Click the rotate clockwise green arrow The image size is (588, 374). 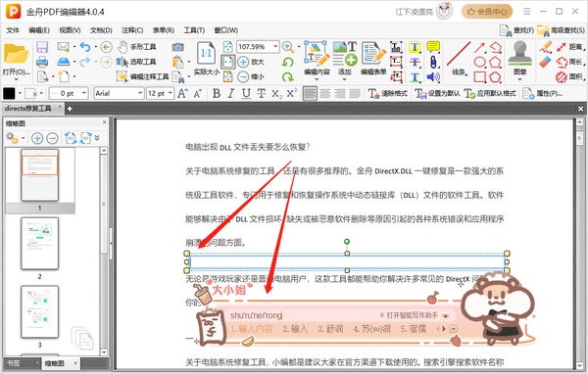point(287,76)
